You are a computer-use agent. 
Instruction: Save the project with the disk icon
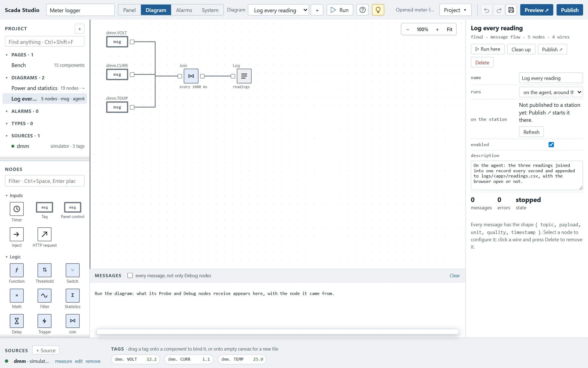pyautogui.click(x=511, y=10)
